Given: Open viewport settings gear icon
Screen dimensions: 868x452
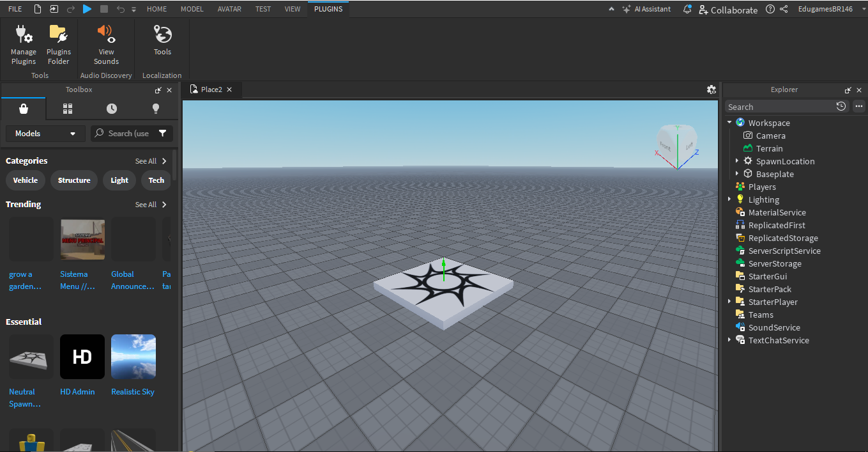Looking at the screenshot, I should point(711,90).
